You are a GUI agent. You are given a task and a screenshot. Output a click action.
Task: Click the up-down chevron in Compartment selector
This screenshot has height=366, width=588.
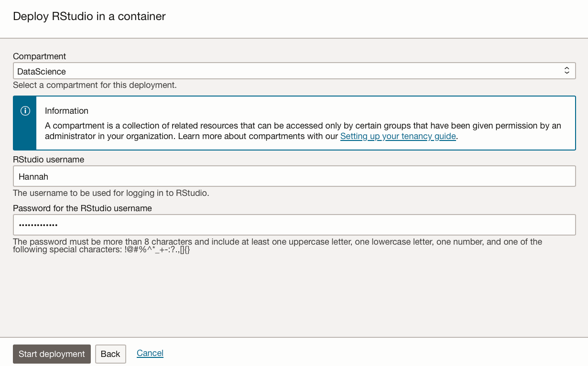(567, 71)
